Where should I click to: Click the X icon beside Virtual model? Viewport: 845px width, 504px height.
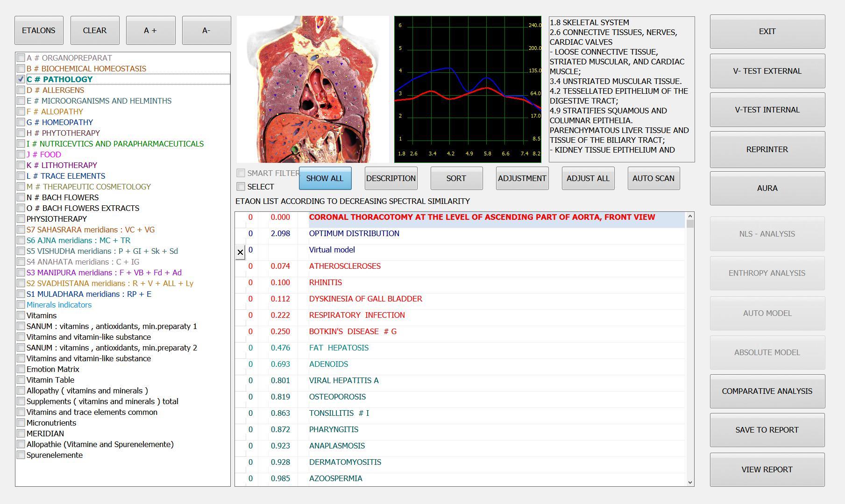pyautogui.click(x=240, y=252)
